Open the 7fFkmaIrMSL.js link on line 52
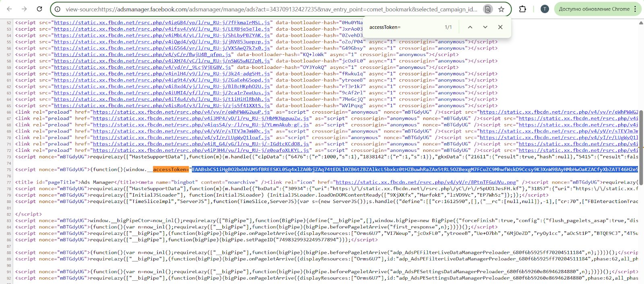 click(x=162, y=23)
